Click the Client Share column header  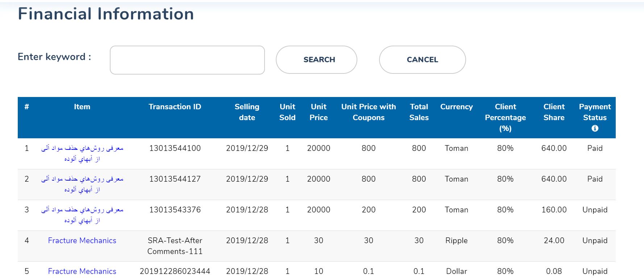tap(554, 112)
